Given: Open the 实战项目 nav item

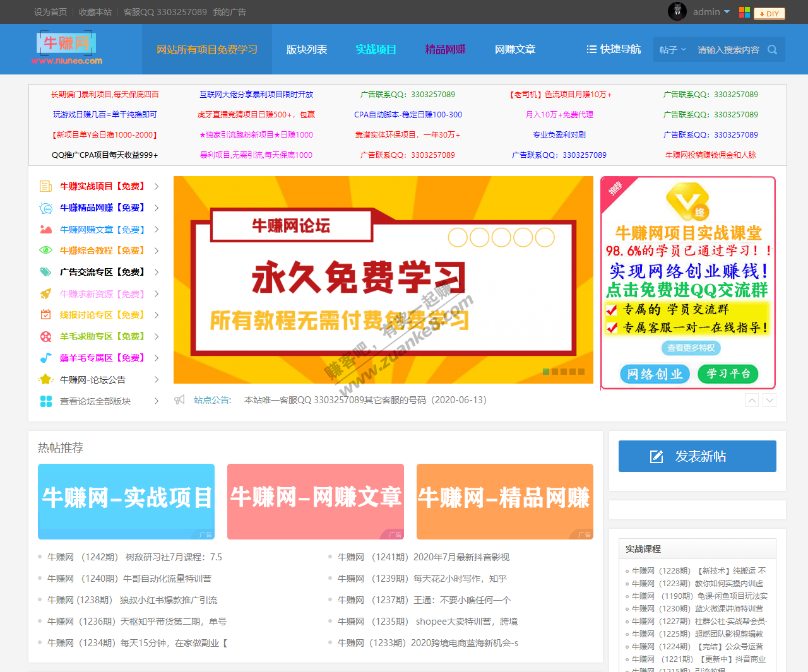Looking at the screenshot, I should 376,49.
